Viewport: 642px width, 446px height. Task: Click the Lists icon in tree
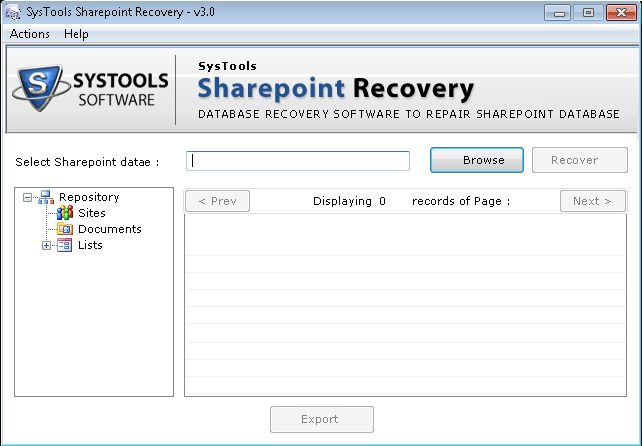click(x=65, y=245)
